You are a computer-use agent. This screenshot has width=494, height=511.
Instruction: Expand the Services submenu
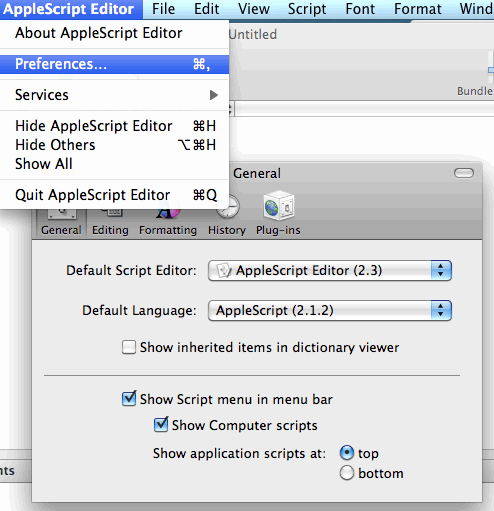click(x=114, y=95)
